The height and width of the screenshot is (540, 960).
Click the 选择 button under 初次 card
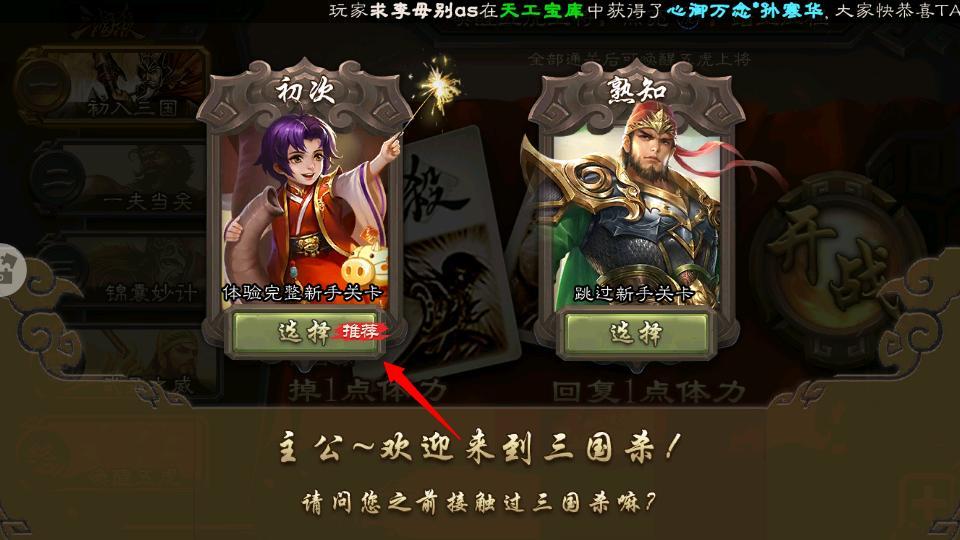click(306, 333)
